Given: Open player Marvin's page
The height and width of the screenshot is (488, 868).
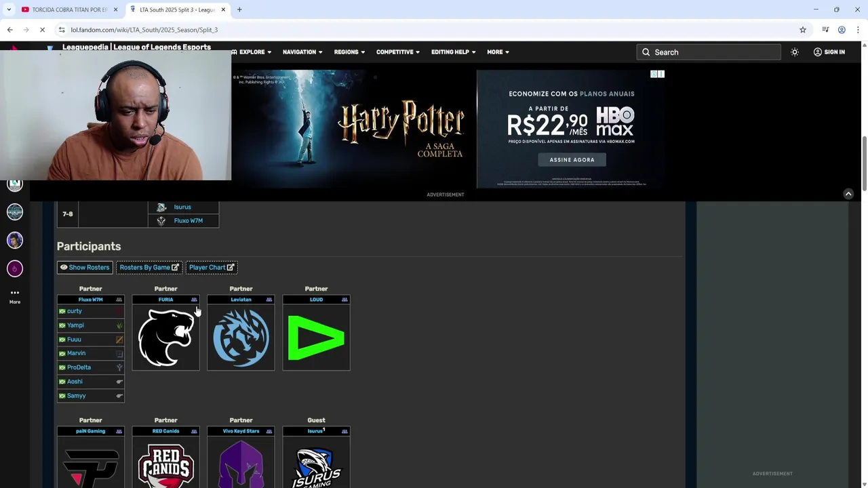Looking at the screenshot, I should tap(76, 353).
